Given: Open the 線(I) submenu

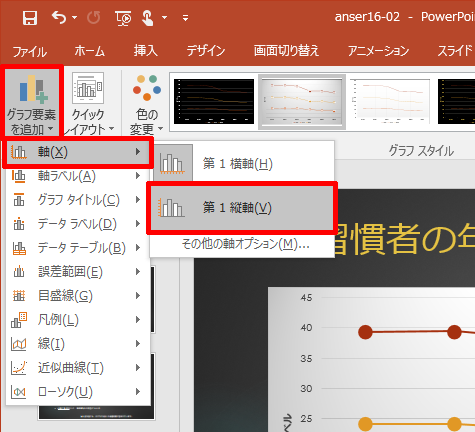Looking at the screenshot, I should click(x=78, y=344).
